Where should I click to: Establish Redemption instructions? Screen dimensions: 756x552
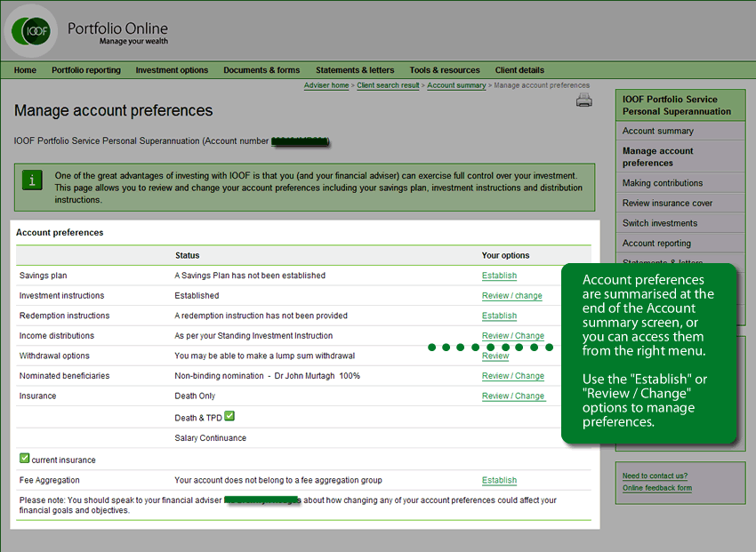[x=500, y=316]
